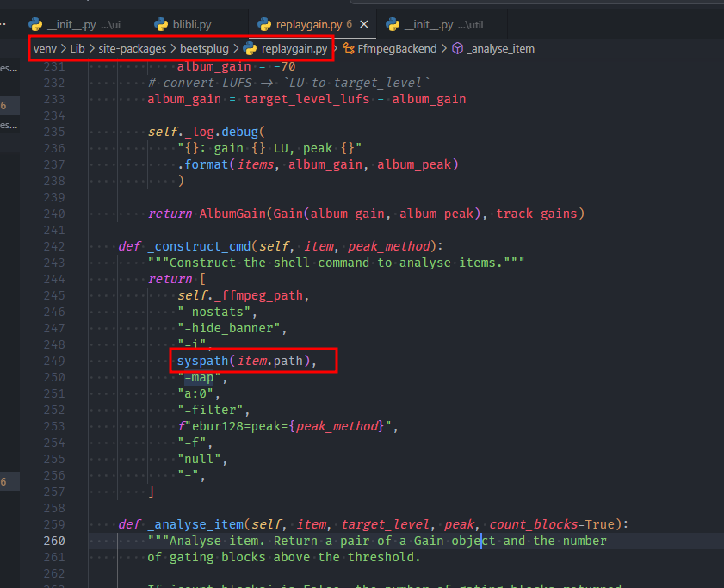
Task: Click "-filter" string on line 252
Action: (210, 410)
